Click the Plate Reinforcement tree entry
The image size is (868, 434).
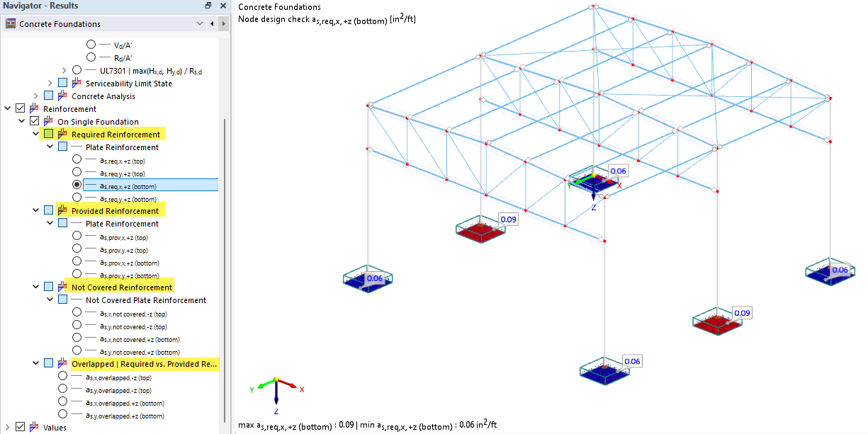tap(122, 147)
